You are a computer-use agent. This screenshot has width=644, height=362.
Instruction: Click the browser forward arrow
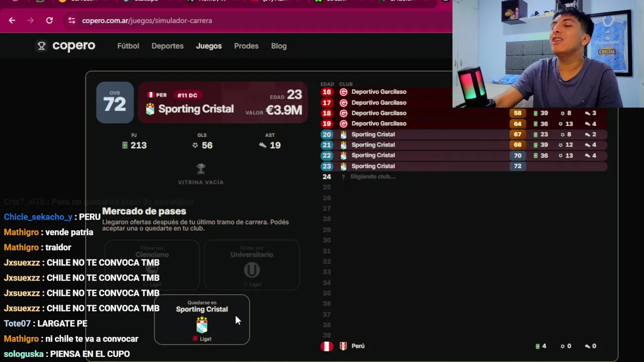click(x=31, y=21)
